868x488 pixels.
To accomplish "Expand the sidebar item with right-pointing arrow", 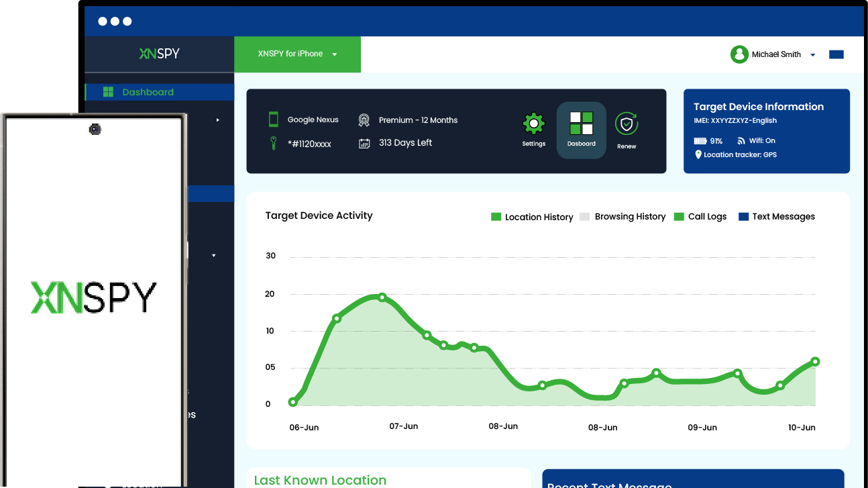I will point(217,120).
